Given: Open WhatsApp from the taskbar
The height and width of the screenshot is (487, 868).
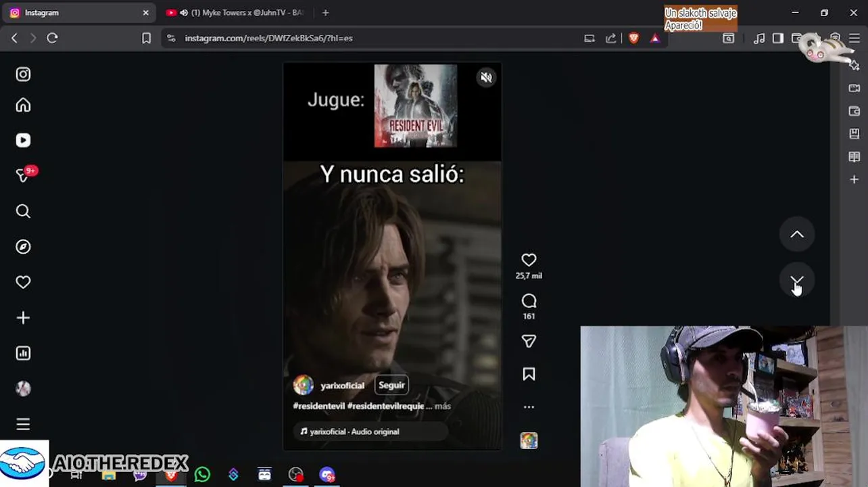Looking at the screenshot, I should (202, 475).
